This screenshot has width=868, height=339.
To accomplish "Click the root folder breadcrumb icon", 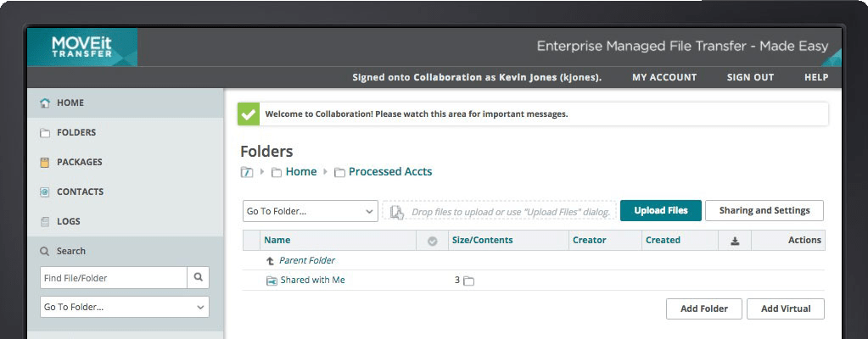I will (x=247, y=172).
